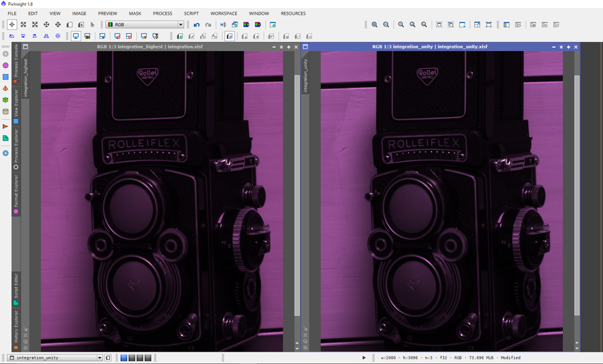Open the FILE menu
This screenshot has width=603, height=364.
coord(12,14)
